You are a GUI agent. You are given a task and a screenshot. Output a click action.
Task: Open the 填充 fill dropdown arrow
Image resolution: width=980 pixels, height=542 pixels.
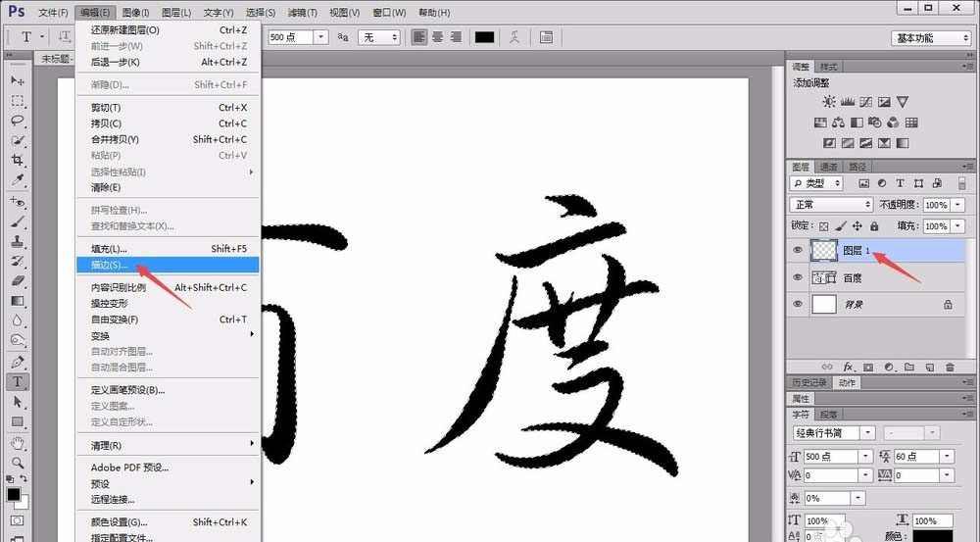point(957,226)
